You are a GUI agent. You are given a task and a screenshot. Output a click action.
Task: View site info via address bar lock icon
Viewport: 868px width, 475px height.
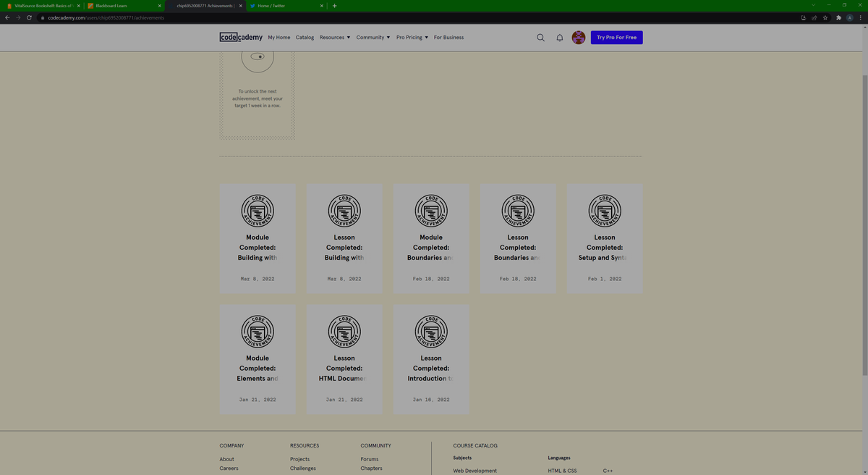[43, 17]
